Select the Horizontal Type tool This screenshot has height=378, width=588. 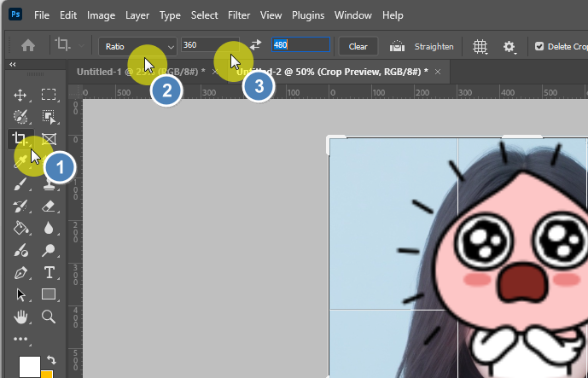[49, 273]
